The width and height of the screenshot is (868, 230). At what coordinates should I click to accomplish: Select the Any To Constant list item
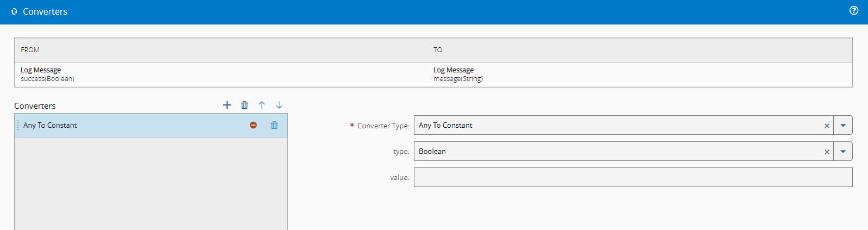130,125
